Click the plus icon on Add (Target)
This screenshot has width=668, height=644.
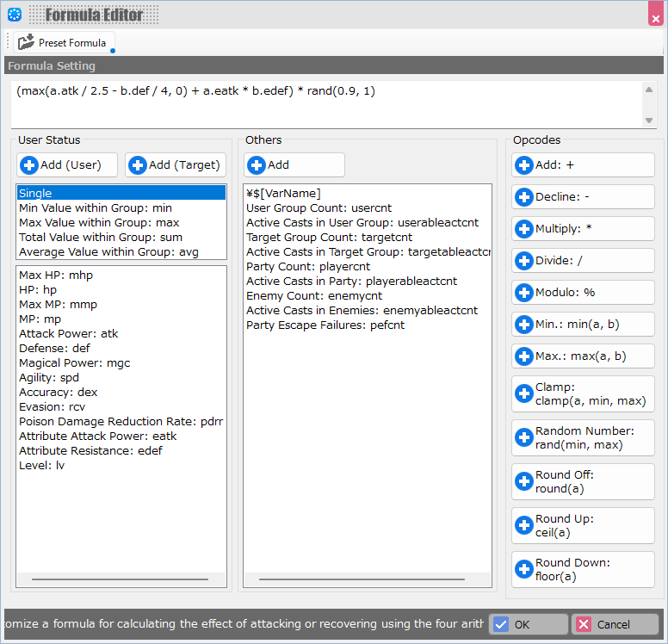138,165
